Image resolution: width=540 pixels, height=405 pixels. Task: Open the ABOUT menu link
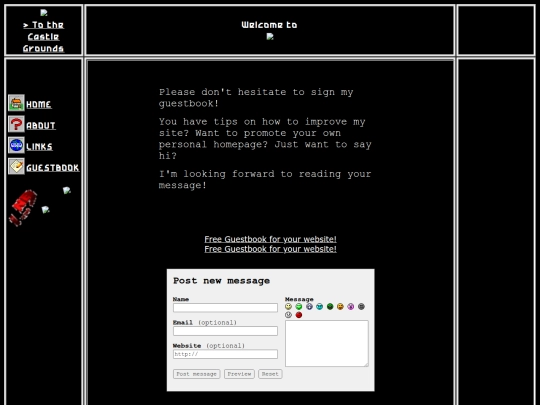[41, 126]
